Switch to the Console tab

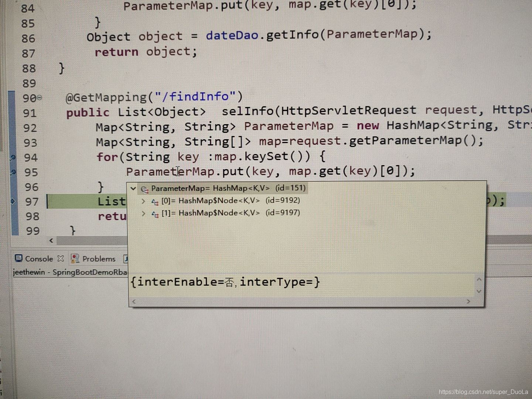(x=39, y=259)
